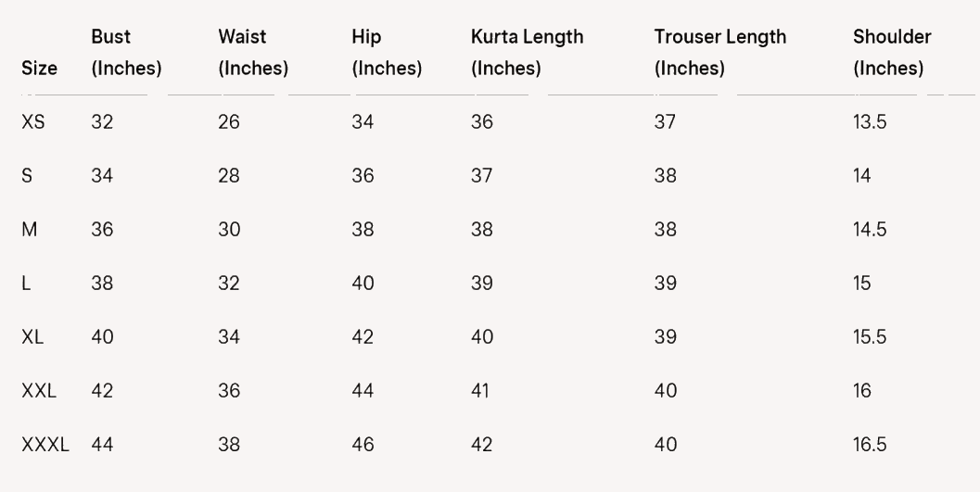
Task: Click the Size column header
Action: [x=39, y=69]
